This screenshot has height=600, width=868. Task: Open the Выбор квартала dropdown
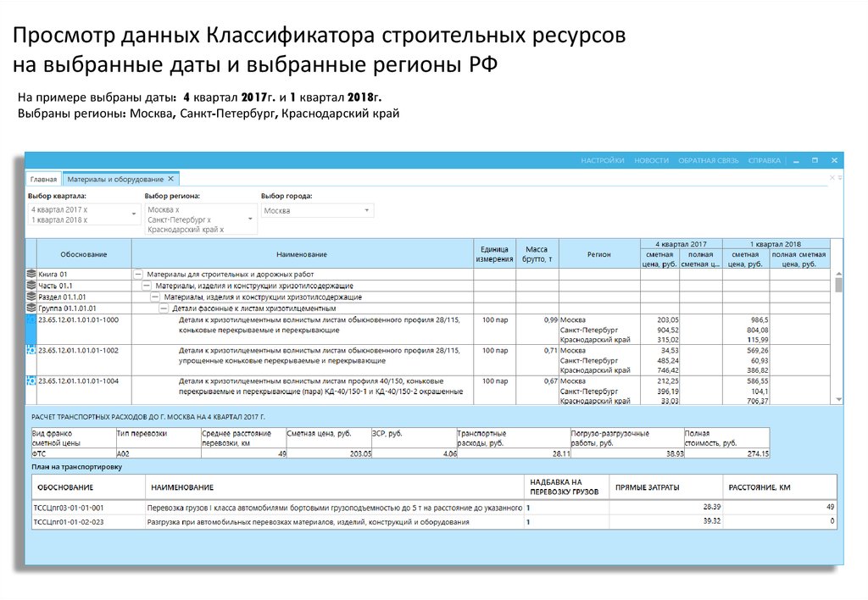133,214
